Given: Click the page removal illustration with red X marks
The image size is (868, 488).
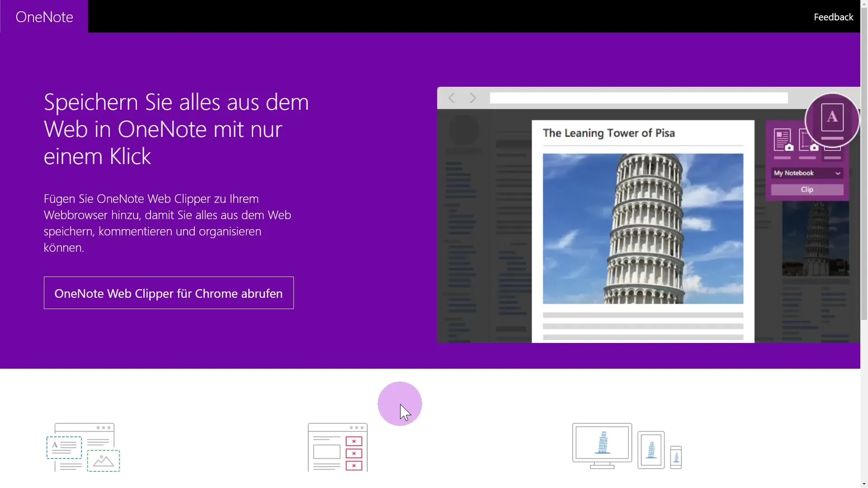Looking at the screenshot, I should coord(337,447).
